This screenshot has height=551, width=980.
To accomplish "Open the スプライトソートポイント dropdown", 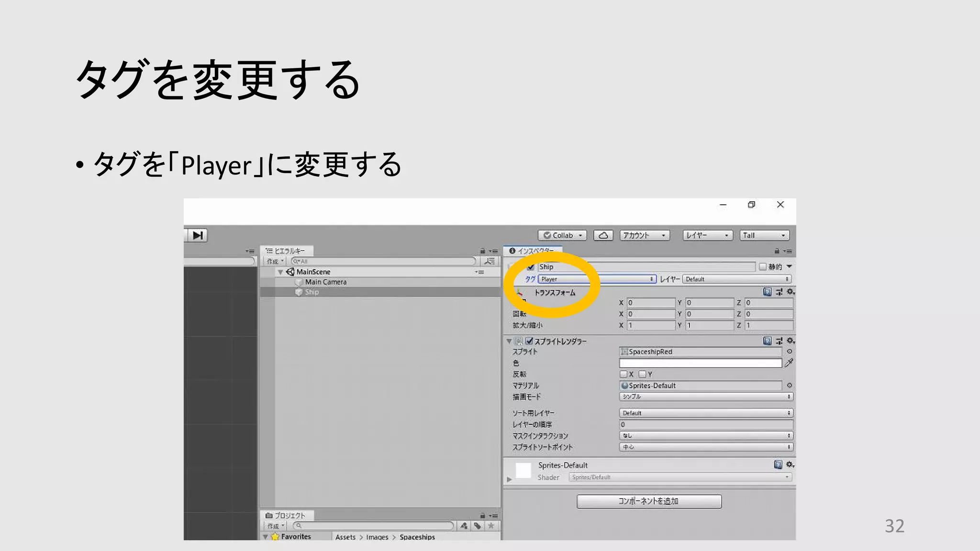I will pyautogui.click(x=706, y=447).
